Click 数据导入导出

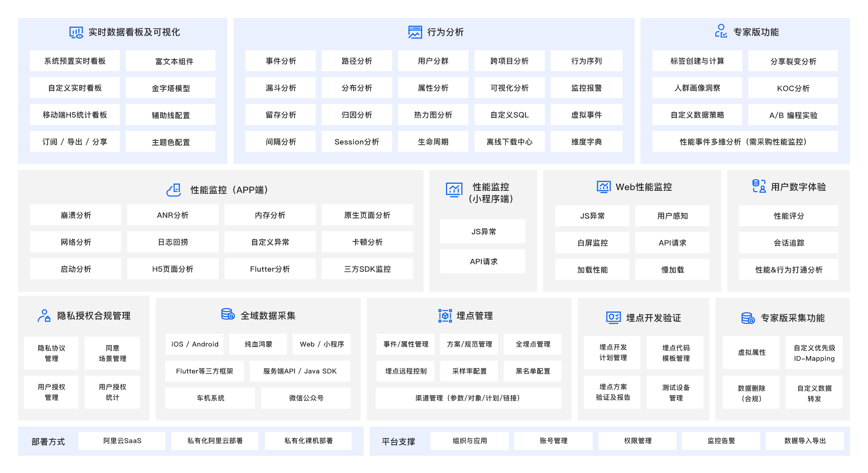[805, 440]
